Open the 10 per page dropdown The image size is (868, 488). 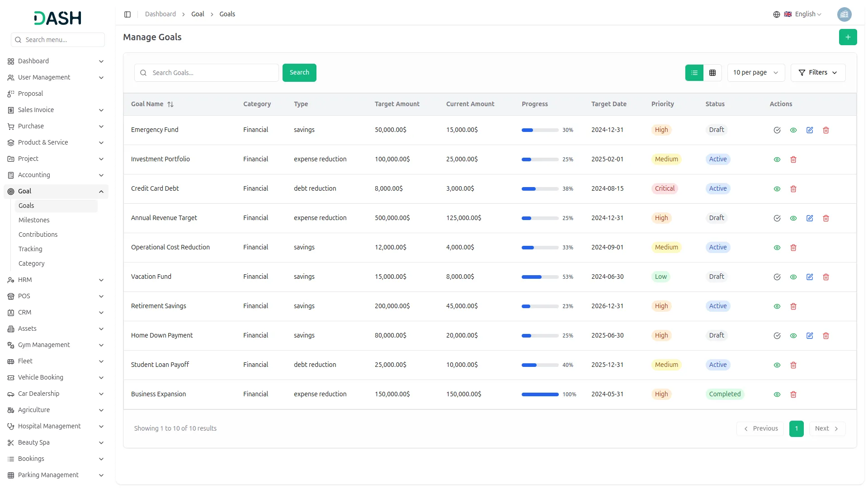(x=755, y=73)
